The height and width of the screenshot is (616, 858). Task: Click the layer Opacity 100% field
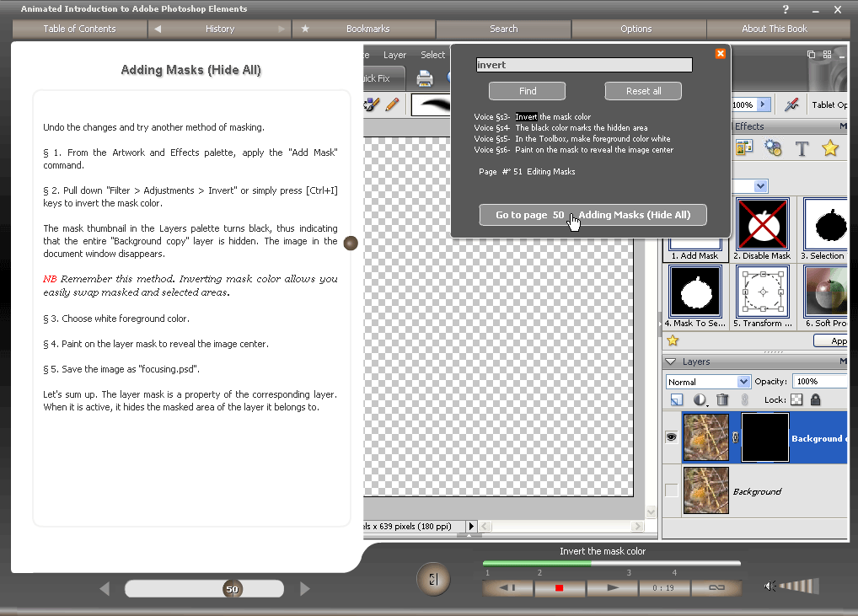pyautogui.click(x=820, y=381)
